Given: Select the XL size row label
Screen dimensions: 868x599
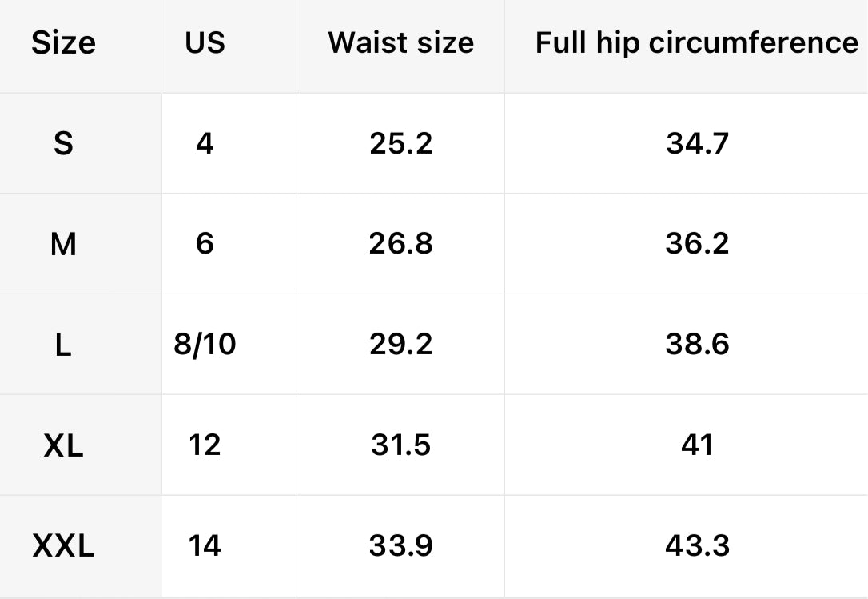Looking at the screenshot, I should click(63, 445).
